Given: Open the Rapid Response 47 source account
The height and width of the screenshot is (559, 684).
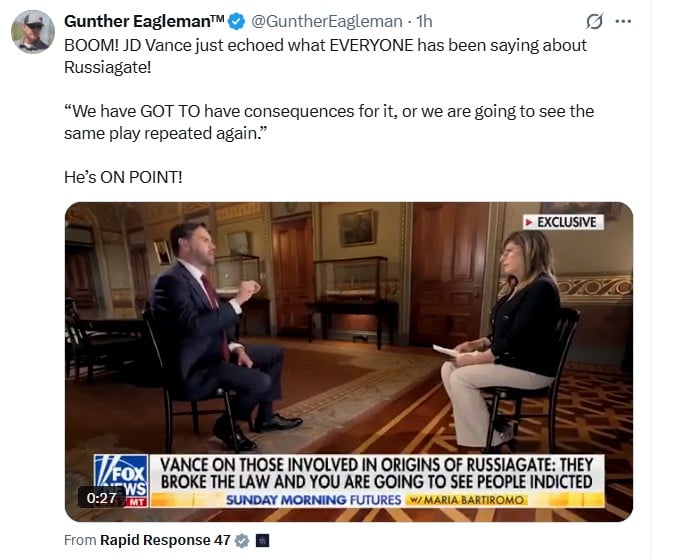Looking at the screenshot, I should (x=165, y=540).
